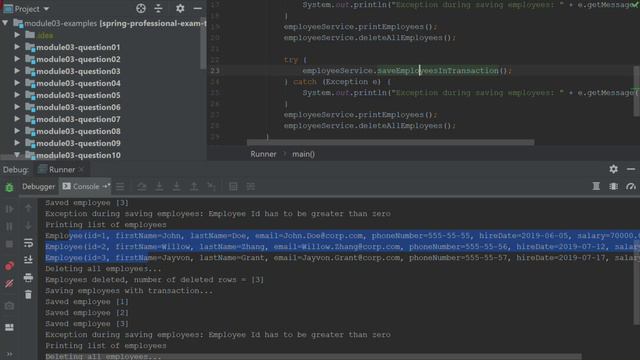Go down the console stack trace
640x360 pixels.
pyautogui.click(x=28, y=225)
